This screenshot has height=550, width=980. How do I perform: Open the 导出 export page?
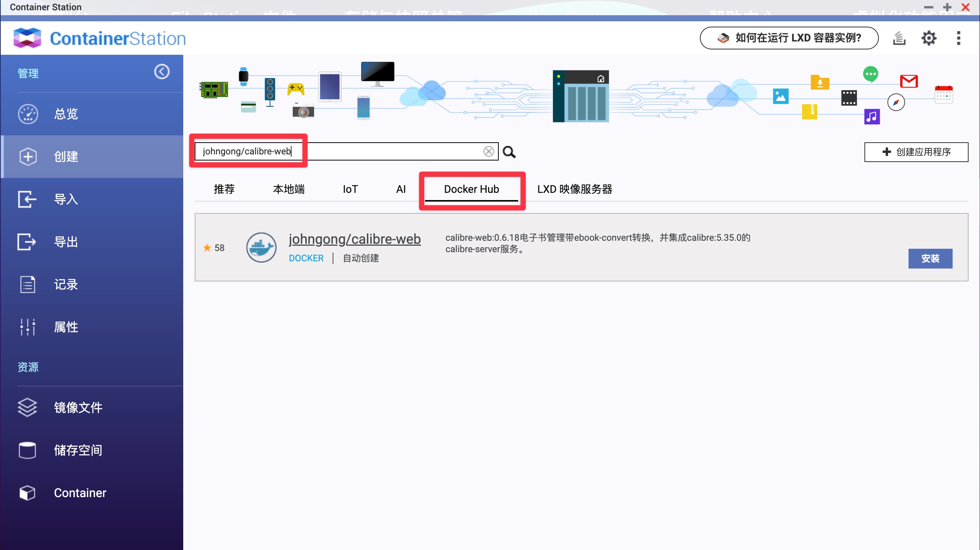click(x=92, y=242)
